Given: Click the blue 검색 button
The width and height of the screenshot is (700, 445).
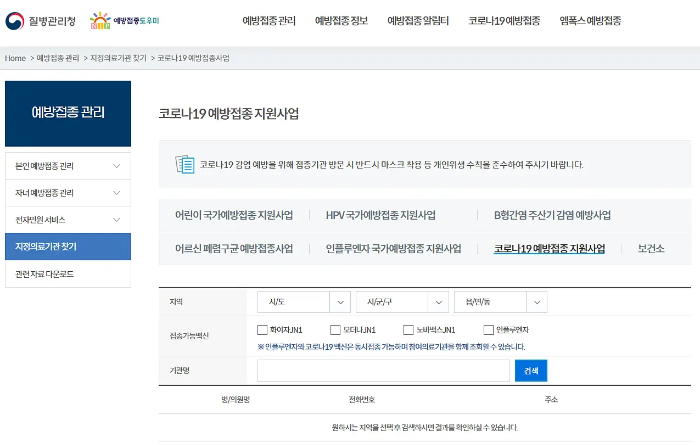Looking at the screenshot, I should coord(531,370).
